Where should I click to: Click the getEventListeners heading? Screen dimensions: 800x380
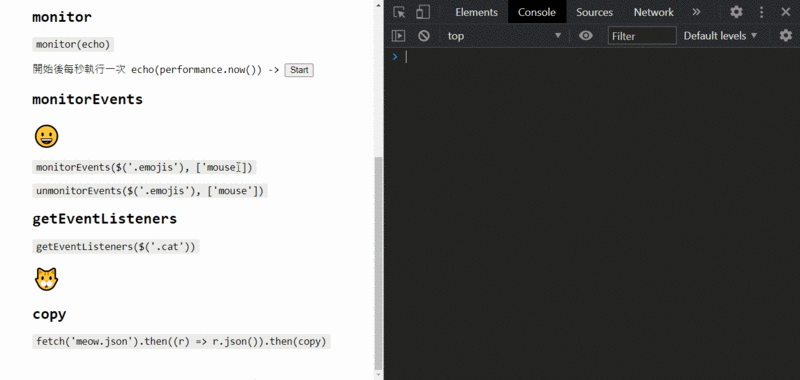pyautogui.click(x=105, y=219)
